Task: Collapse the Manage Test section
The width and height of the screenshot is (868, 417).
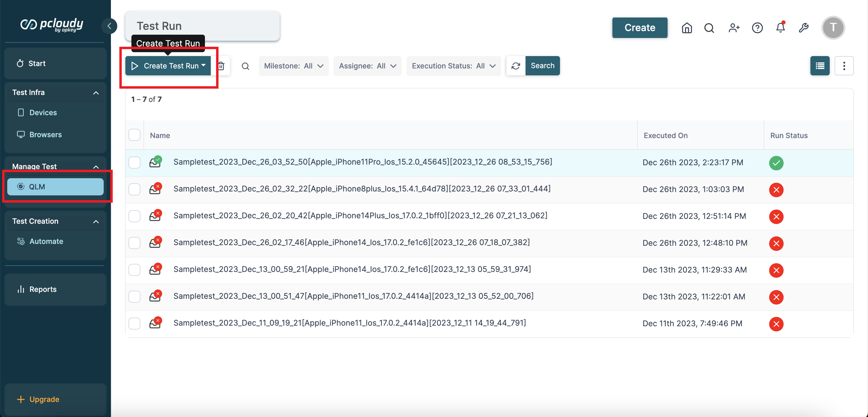Action: [96, 167]
